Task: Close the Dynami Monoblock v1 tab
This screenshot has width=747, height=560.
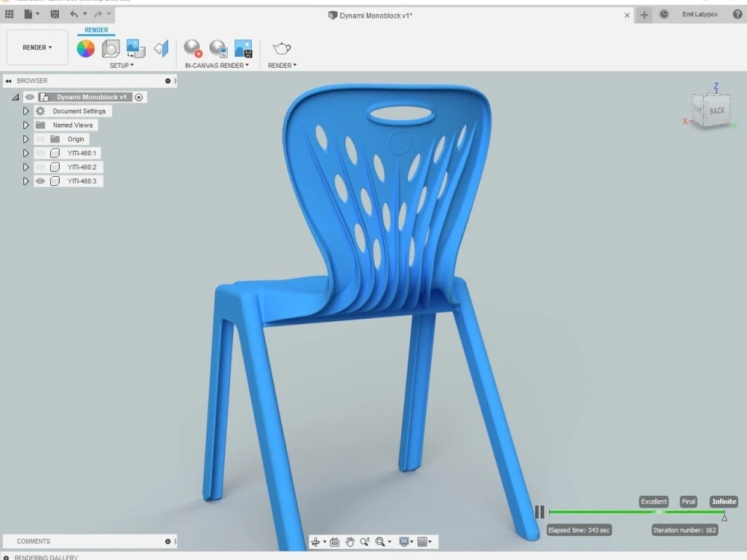Action: tap(627, 15)
